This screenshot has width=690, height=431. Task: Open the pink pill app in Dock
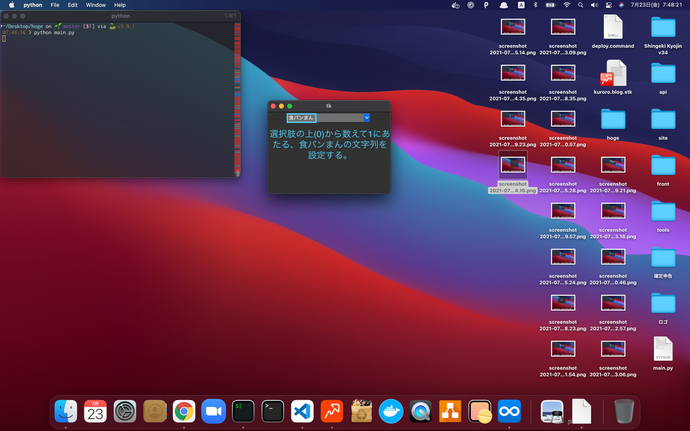(480, 411)
